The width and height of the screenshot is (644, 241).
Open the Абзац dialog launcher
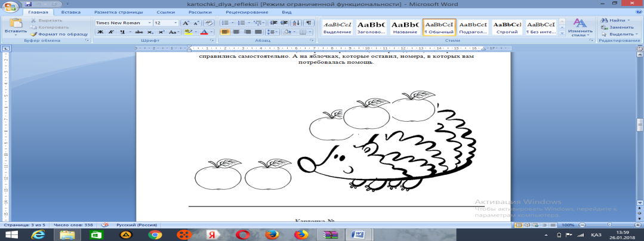[313, 41]
